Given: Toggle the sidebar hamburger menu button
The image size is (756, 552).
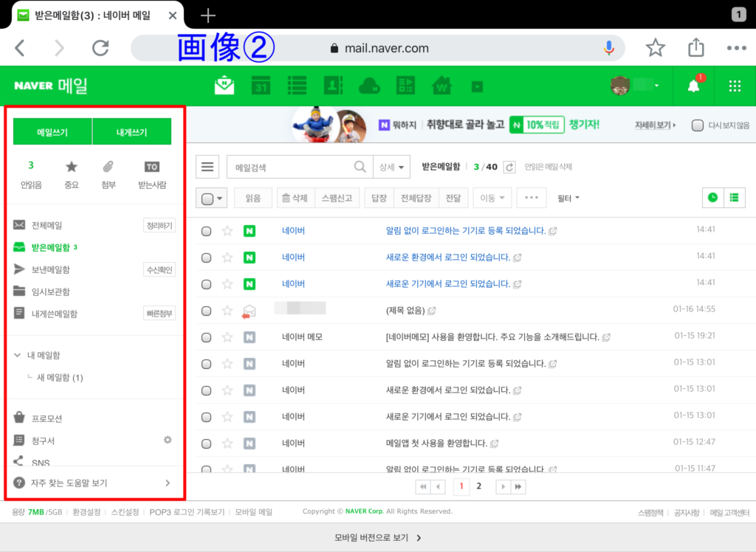Looking at the screenshot, I should point(207,167).
